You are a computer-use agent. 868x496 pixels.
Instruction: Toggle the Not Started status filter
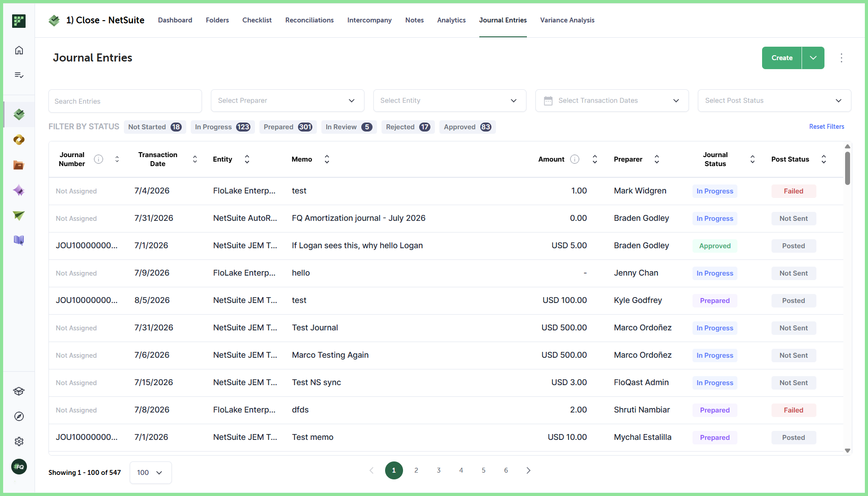(x=155, y=127)
